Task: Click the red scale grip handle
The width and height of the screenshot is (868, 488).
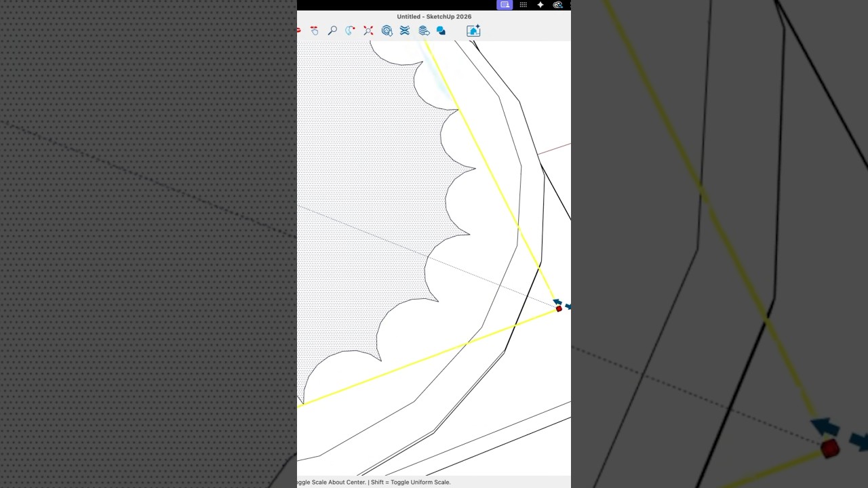Action: (559, 309)
